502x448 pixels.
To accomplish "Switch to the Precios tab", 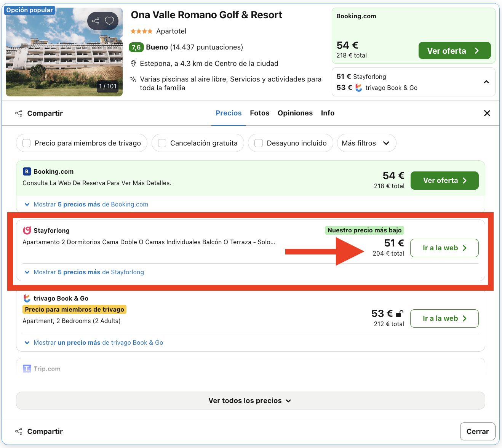I will coord(229,113).
